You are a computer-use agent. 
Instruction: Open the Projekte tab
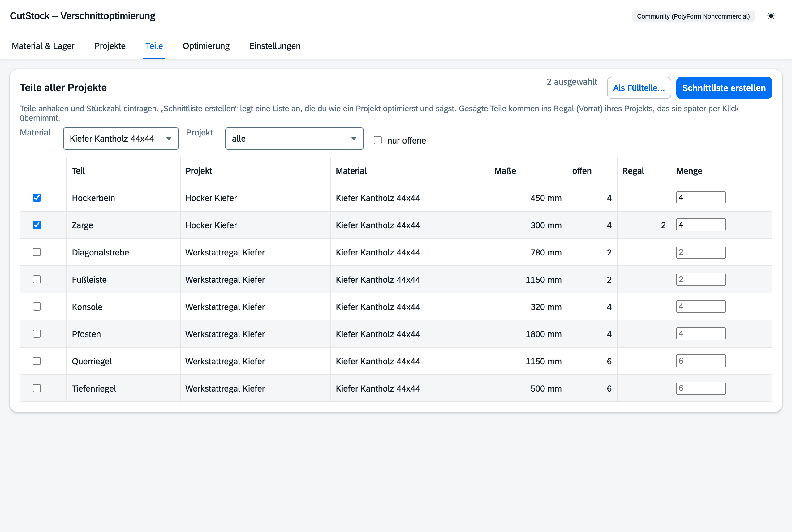click(x=110, y=46)
